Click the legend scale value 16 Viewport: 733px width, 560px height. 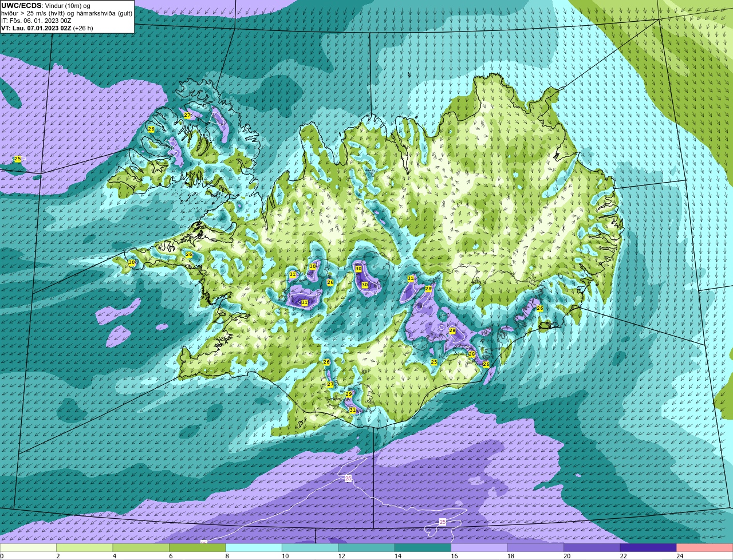point(454,556)
